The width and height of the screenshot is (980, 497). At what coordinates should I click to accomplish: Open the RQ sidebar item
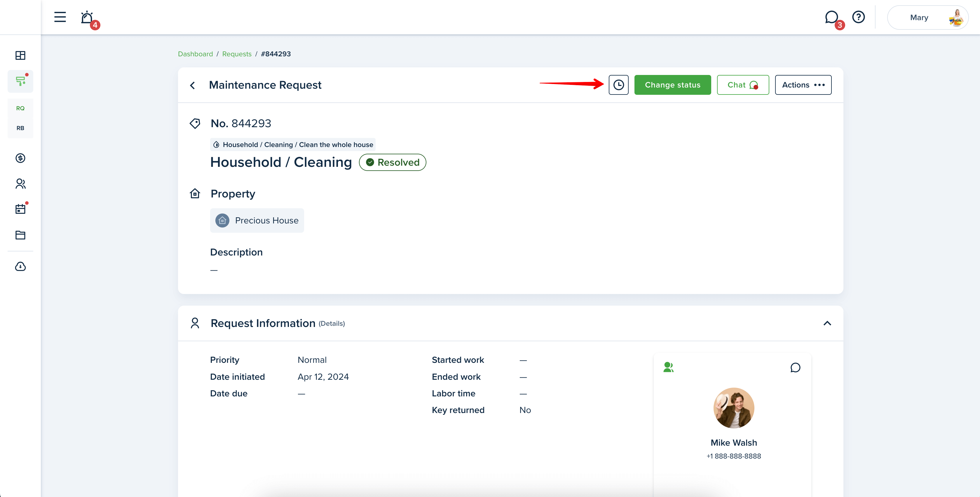tap(20, 108)
